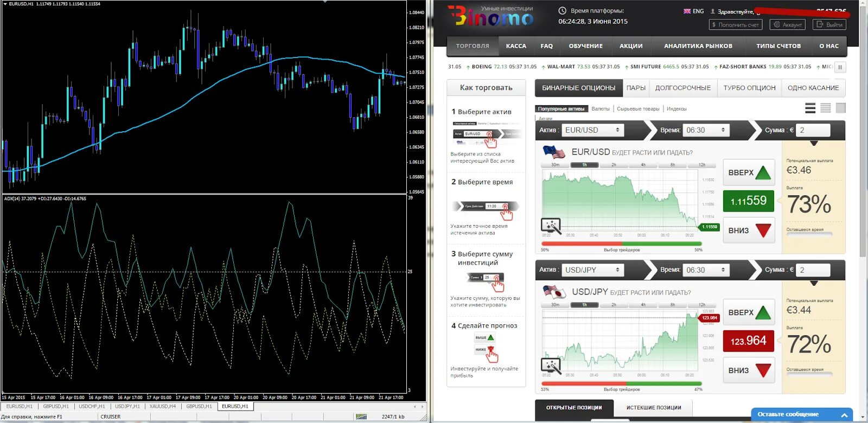Switch to ОДНО КАСАНИЕ tab
Image resolution: width=868 pixels, height=423 pixels.
pyautogui.click(x=813, y=88)
